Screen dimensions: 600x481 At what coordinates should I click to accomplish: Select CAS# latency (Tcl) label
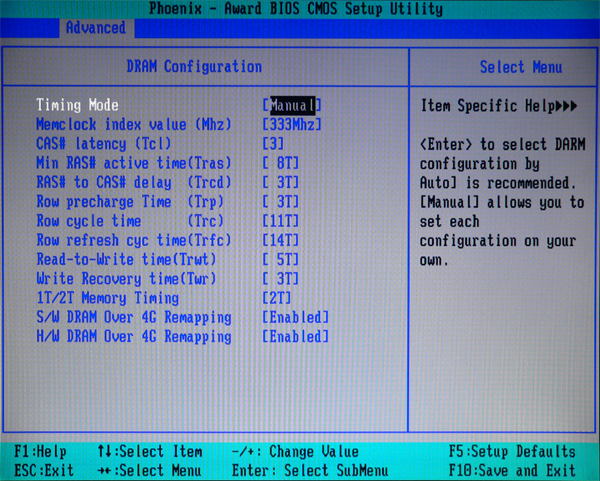coord(104,144)
